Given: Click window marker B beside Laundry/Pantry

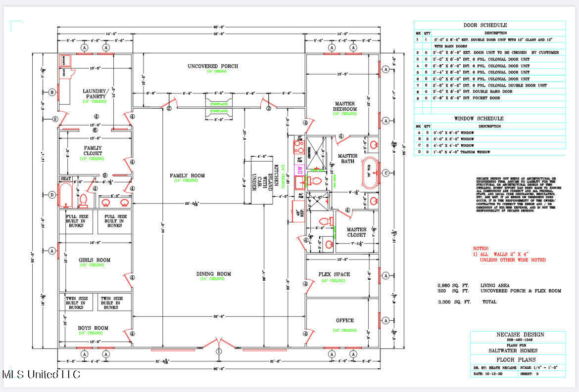Looking at the screenshot, I should pyautogui.click(x=52, y=92).
